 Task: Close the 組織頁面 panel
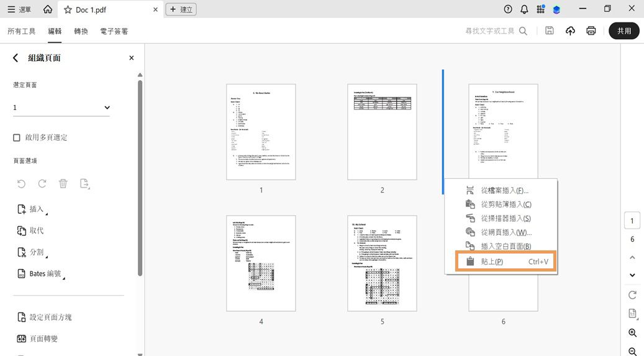(132, 58)
